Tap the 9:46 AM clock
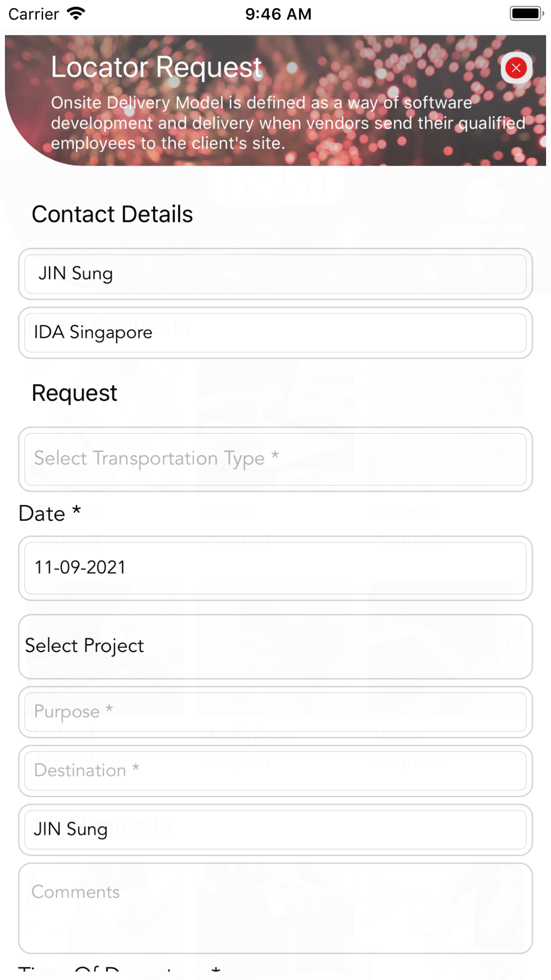The height and width of the screenshot is (980, 551). coord(278,14)
